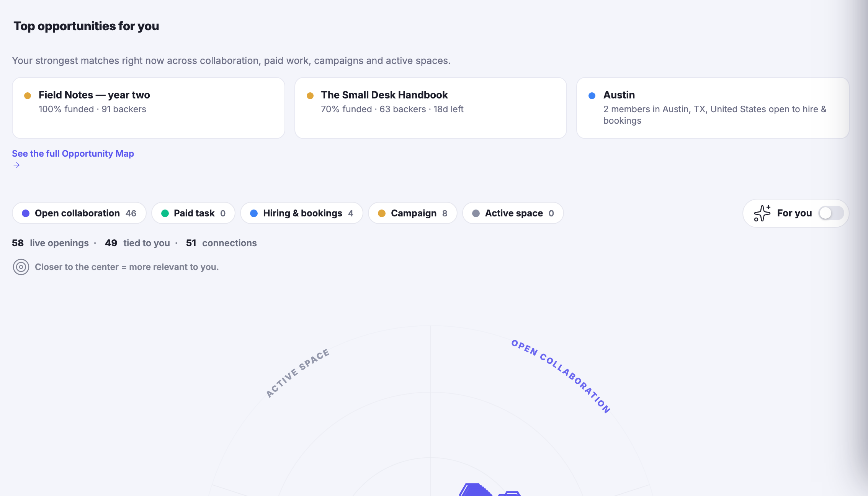Click the sparkle icon beside For you
Viewport: 868px width, 496px height.
click(x=762, y=213)
